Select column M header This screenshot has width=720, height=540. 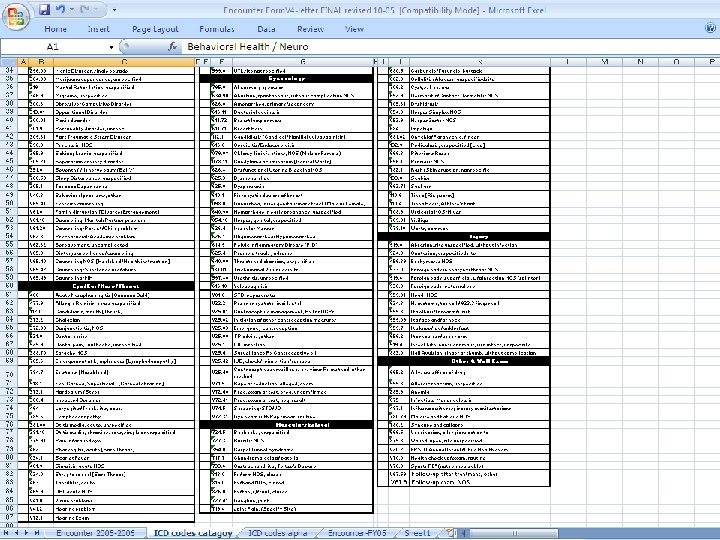click(604, 62)
